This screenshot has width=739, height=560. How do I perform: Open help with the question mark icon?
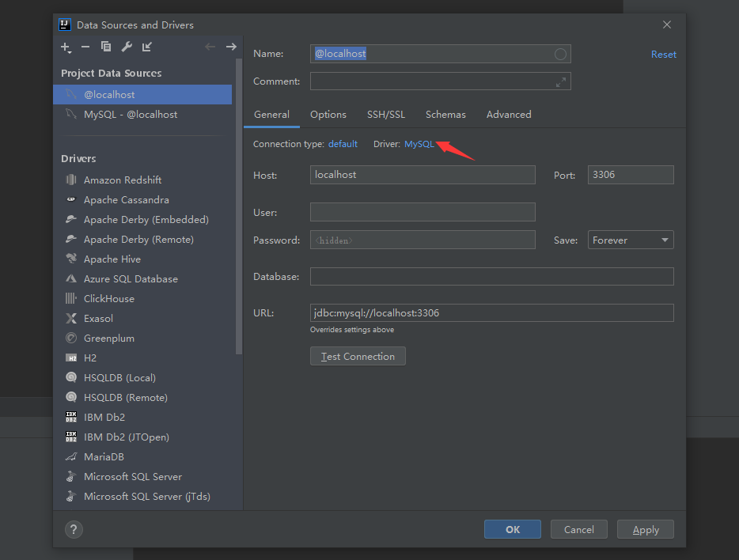pyautogui.click(x=74, y=529)
